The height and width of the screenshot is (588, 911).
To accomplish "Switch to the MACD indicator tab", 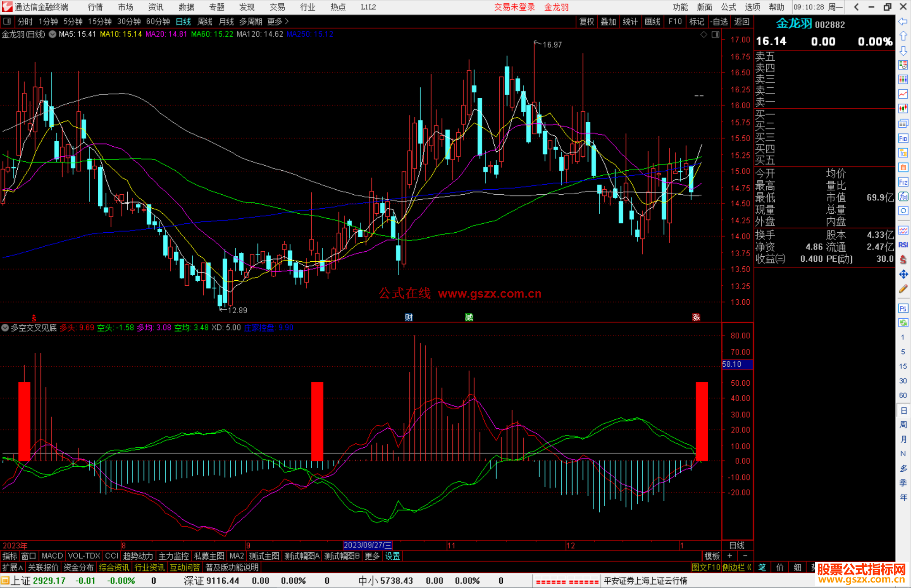I will tap(52, 556).
